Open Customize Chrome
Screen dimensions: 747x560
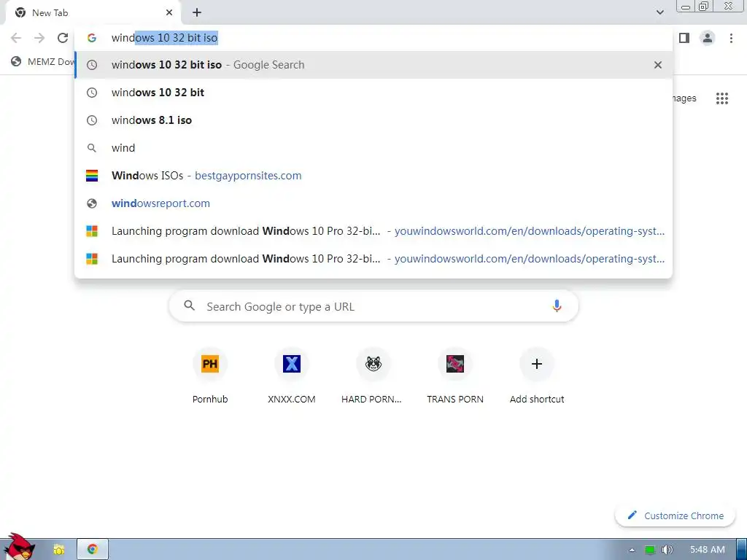click(x=675, y=516)
